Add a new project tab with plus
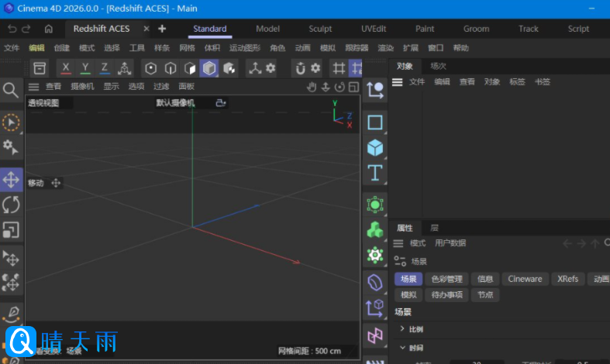Viewport: 610px width, 364px height. coord(162,29)
